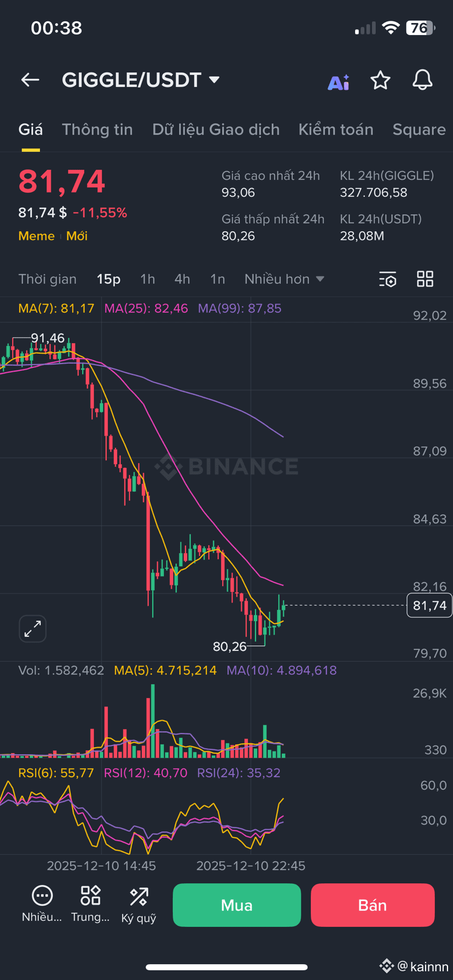This screenshot has height=980, width=453.
Task: Select the 1n timeframe
Action: click(218, 279)
